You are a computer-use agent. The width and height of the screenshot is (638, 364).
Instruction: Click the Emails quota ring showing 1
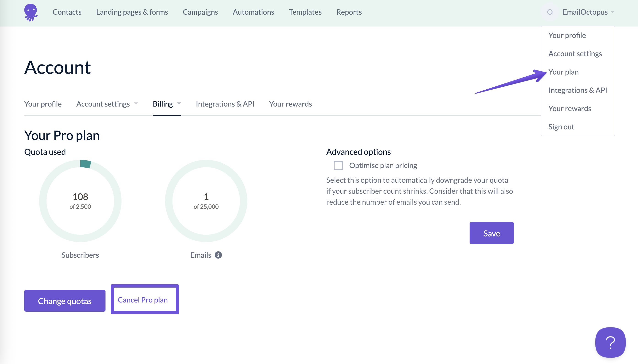206,201
